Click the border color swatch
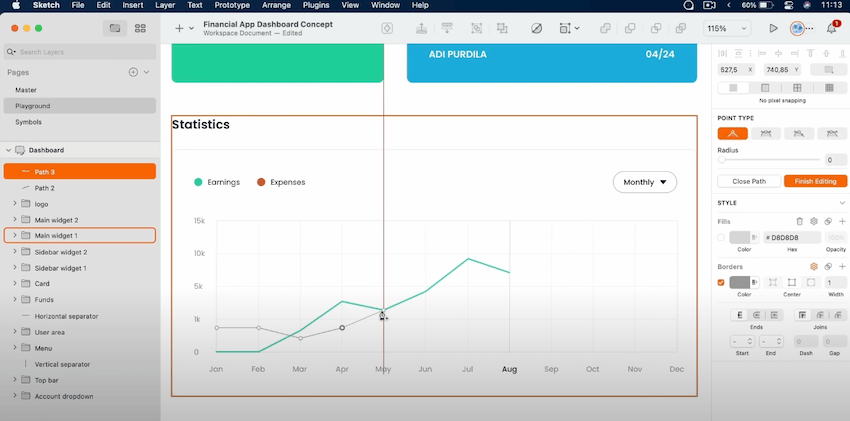This screenshot has height=421, width=850. click(739, 282)
